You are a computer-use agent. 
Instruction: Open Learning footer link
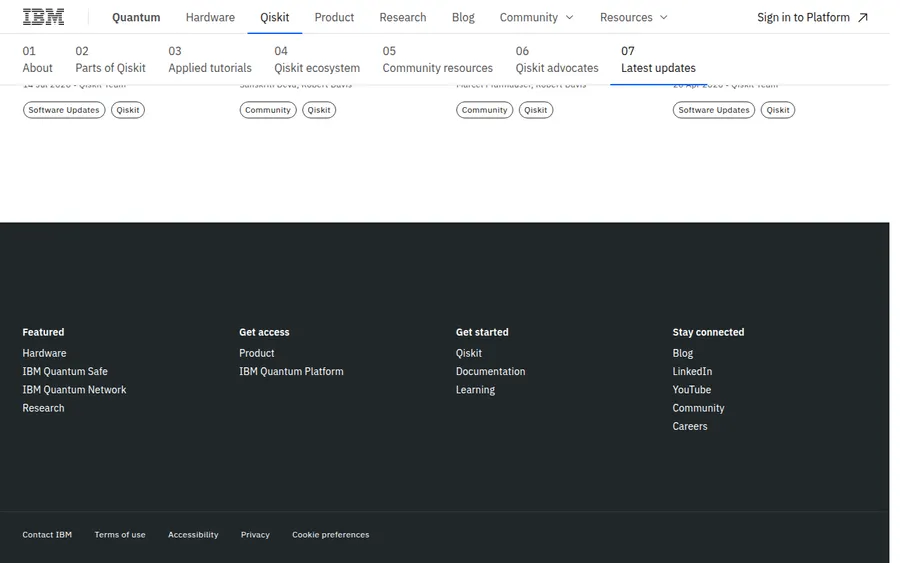coord(475,390)
